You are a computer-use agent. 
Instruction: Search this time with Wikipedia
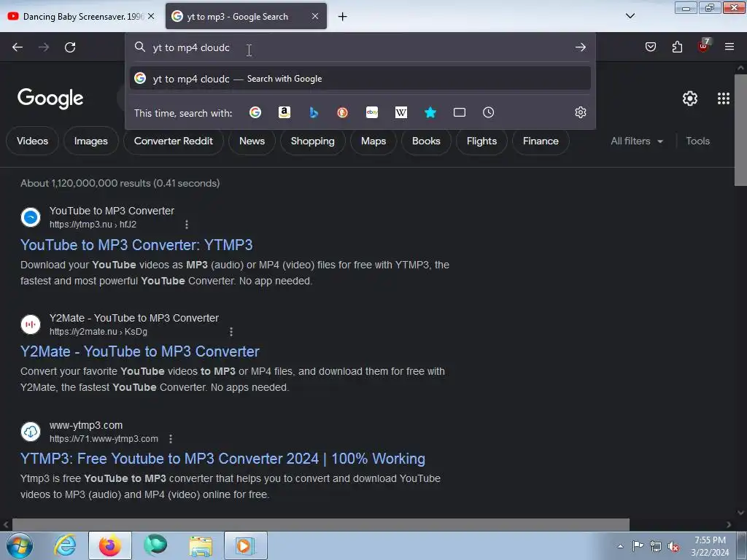(x=401, y=112)
